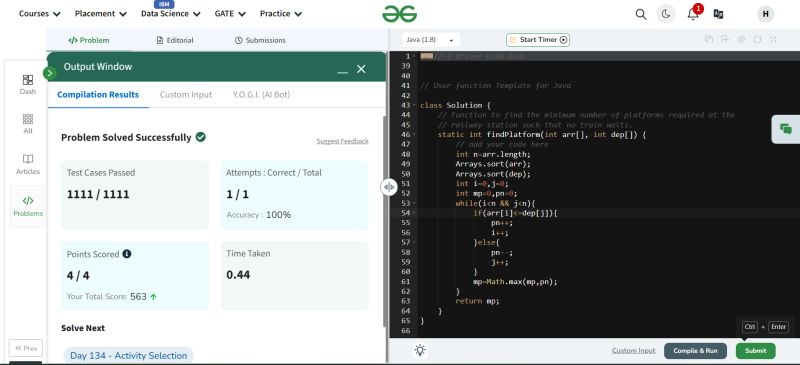800x365 pixels.
Task: Click the points scored info icon
Action: (x=127, y=254)
